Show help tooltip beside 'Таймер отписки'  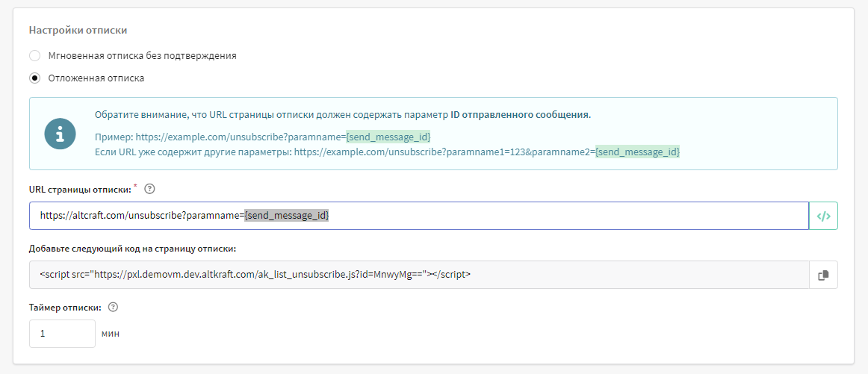point(114,307)
